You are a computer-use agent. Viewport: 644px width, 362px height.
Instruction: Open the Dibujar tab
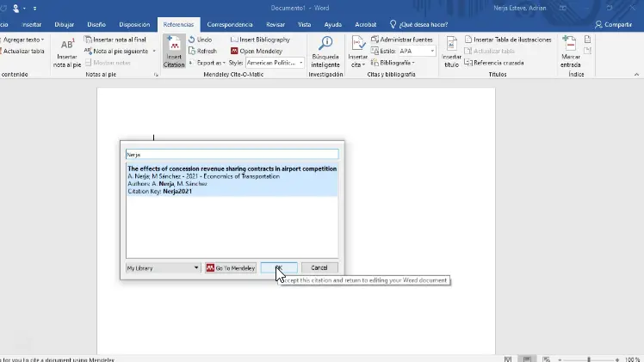(x=64, y=25)
